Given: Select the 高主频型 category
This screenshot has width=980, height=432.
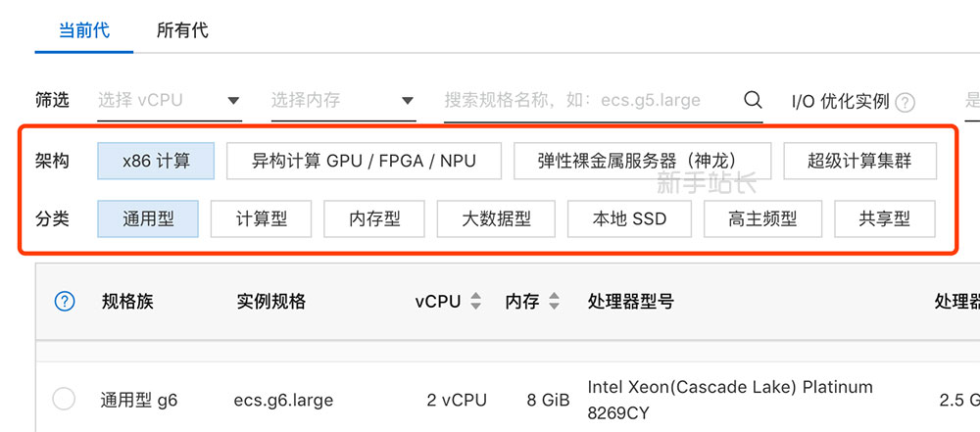Looking at the screenshot, I should coord(762,218).
